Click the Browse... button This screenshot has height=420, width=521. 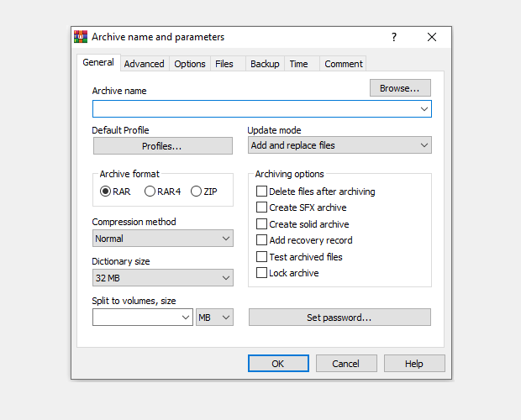pyautogui.click(x=400, y=88)
